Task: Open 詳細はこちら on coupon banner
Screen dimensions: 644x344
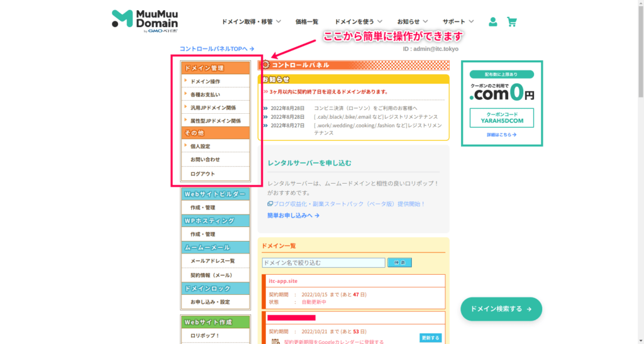Action: tap(501, 135)
